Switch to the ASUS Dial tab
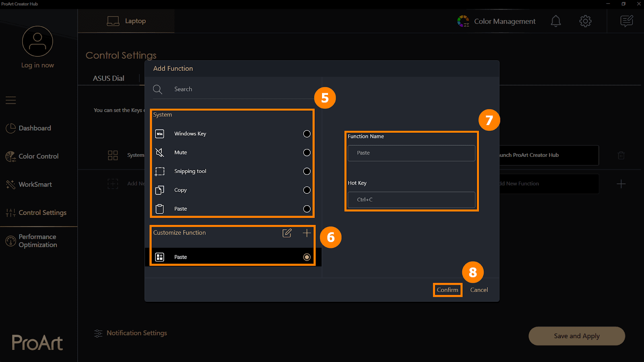Image resolution: width=644 pixels, height=362 pixels. (x=109, y=78)
